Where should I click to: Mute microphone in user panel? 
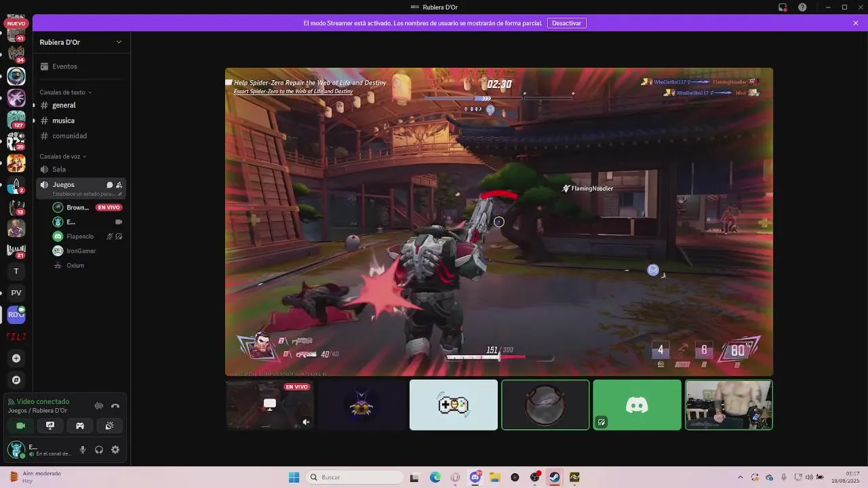pos(83,449)
